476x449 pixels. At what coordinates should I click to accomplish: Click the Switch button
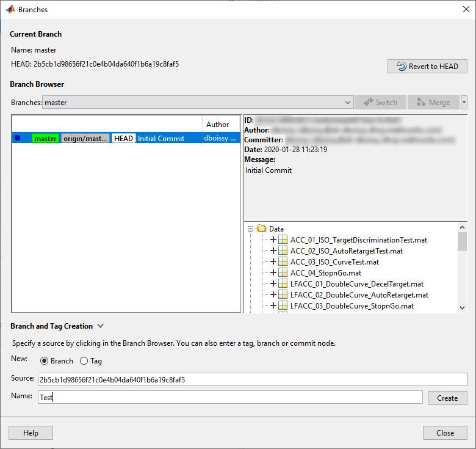(x=380, y=103)
